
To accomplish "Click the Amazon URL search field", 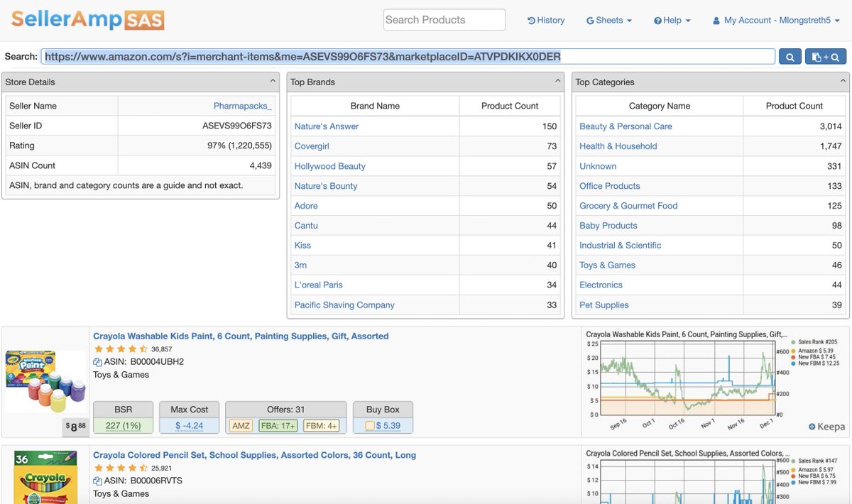I will tap(408, 57).
